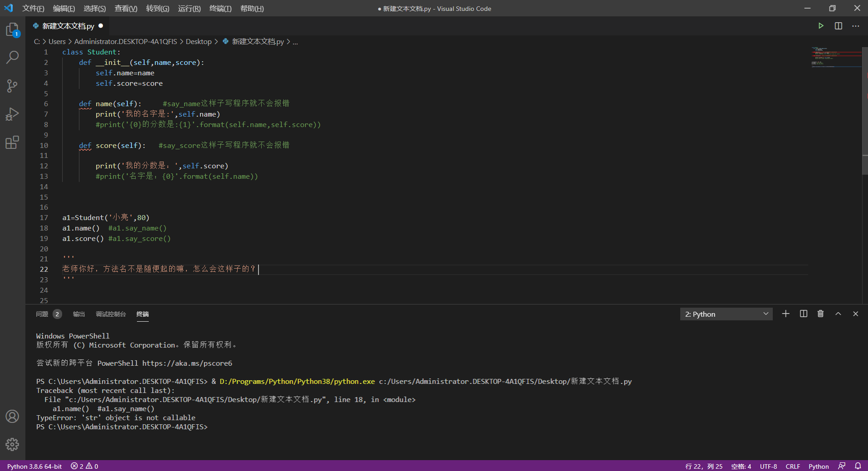Open the Accounts menu icon
The image size is (868, 471).
pos(12,416)
